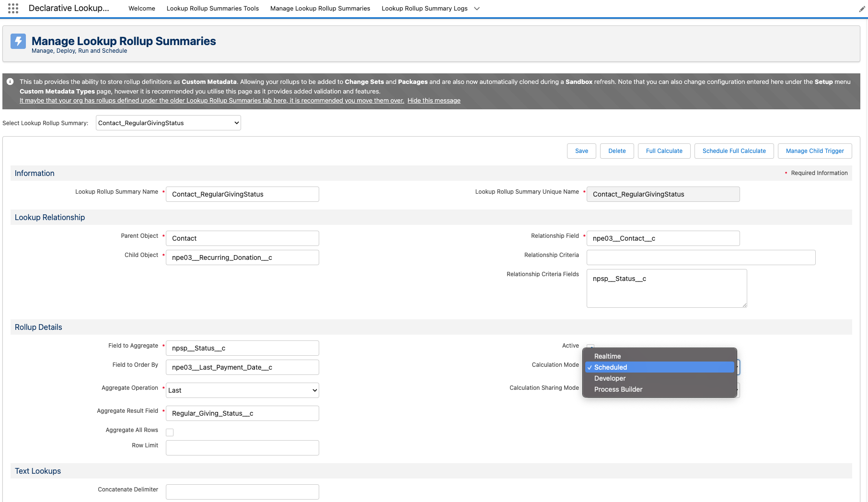868x502 pixels.
Task: Click the Manage Child Trigger button
Action: coord(814,151)
